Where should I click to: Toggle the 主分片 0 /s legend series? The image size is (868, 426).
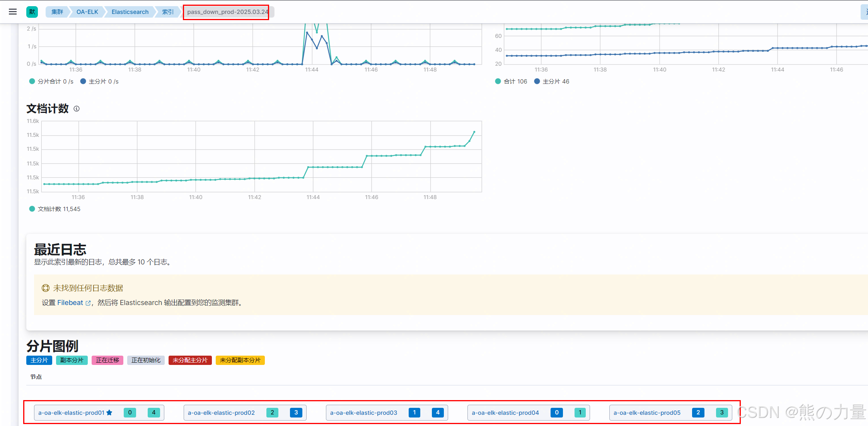click(99, 82)
